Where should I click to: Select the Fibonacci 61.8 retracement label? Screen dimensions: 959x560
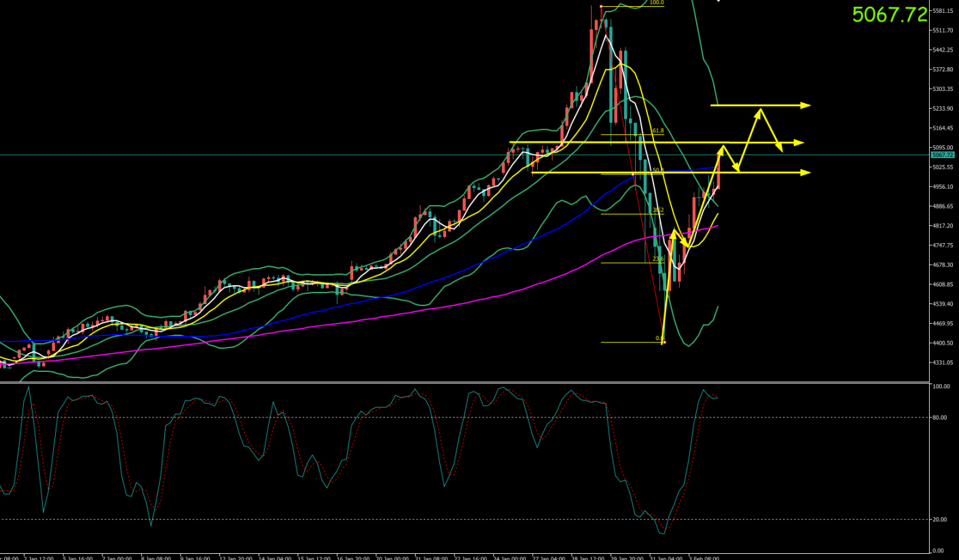pos(657,130)
